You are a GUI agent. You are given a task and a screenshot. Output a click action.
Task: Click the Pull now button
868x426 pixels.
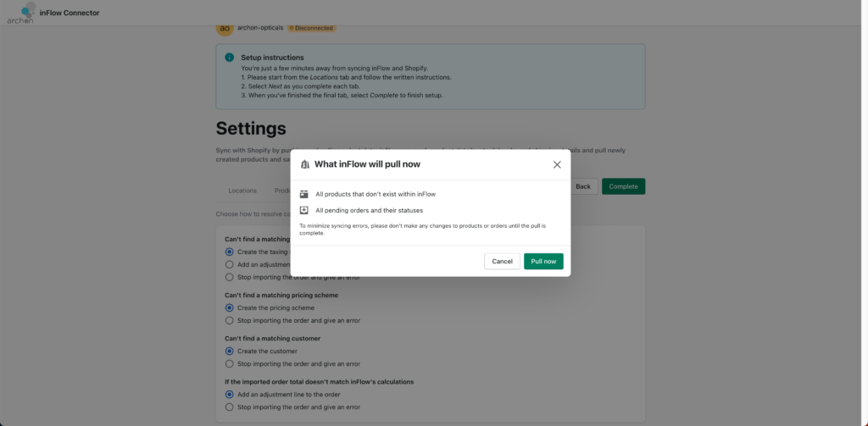[x=543, y=261]
